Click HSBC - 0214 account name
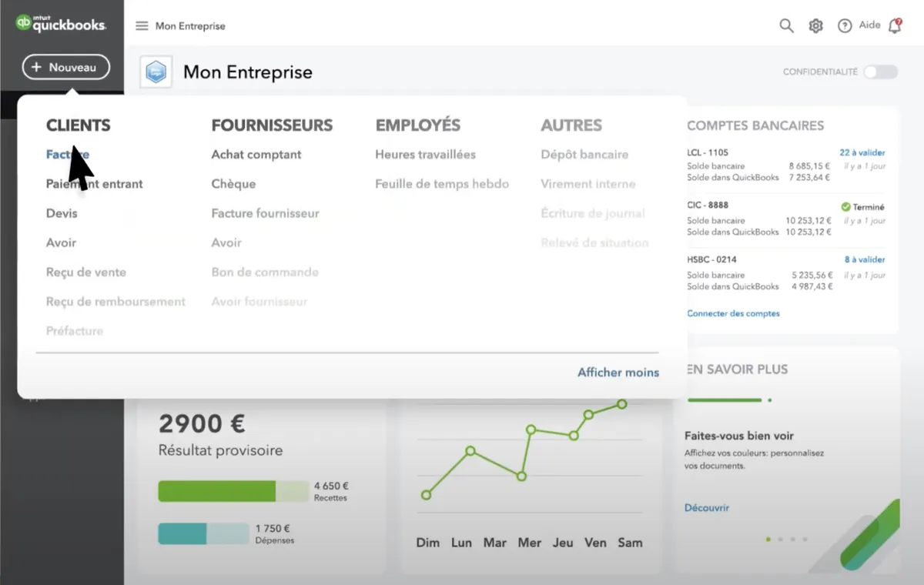 click(711, 259)
